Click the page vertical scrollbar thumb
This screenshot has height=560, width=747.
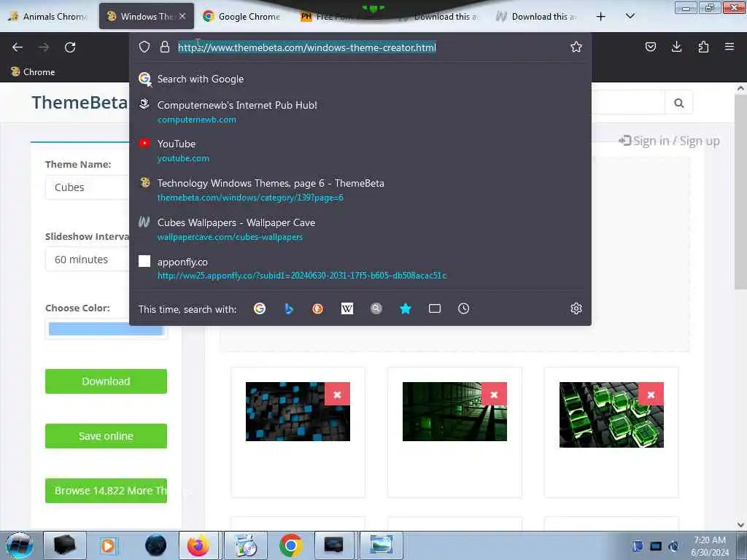[740, 192]
